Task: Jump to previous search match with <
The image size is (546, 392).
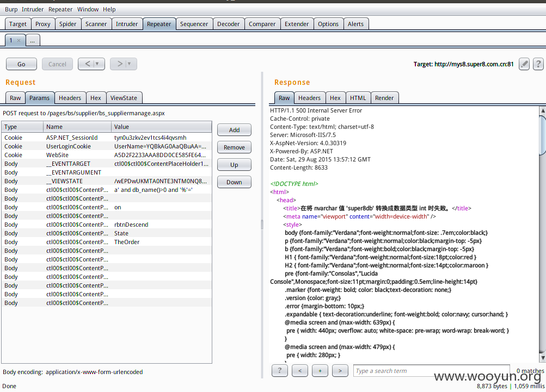Action: point(300,371)
